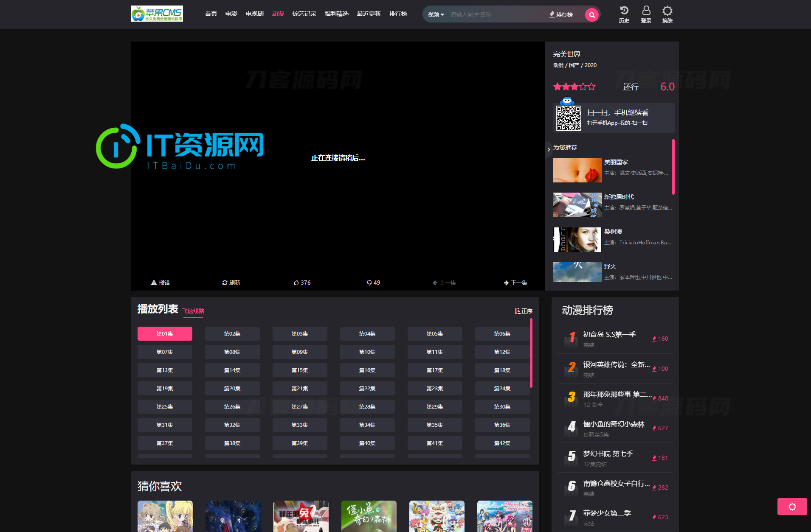The height and width of the screenshot is (532, 811).
Task: Open the 动漫 menu item
Action: click(x=278, y=14)
